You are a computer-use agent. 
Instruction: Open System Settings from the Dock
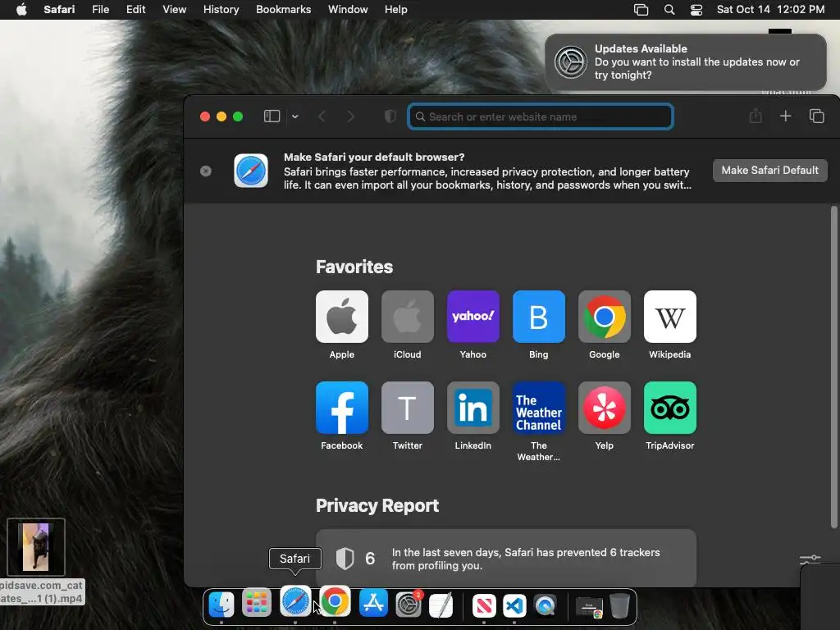point(409,605)
